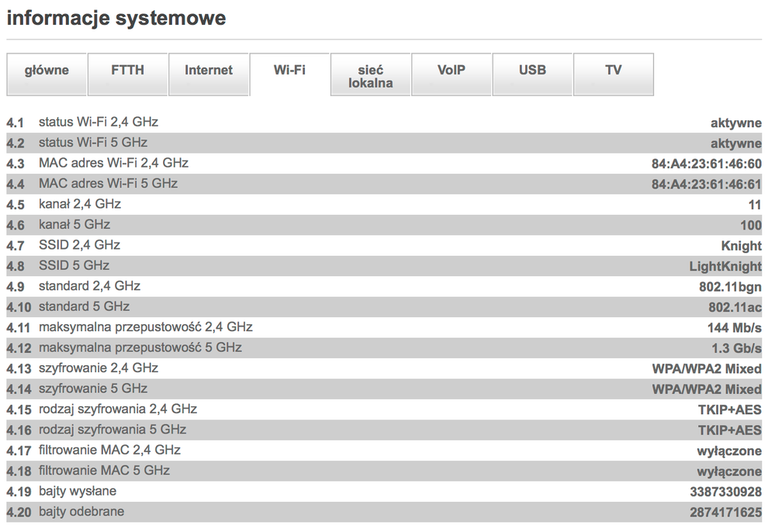Select the TV tab
This screenshot has height=532, width=775.
click(613, 71)
